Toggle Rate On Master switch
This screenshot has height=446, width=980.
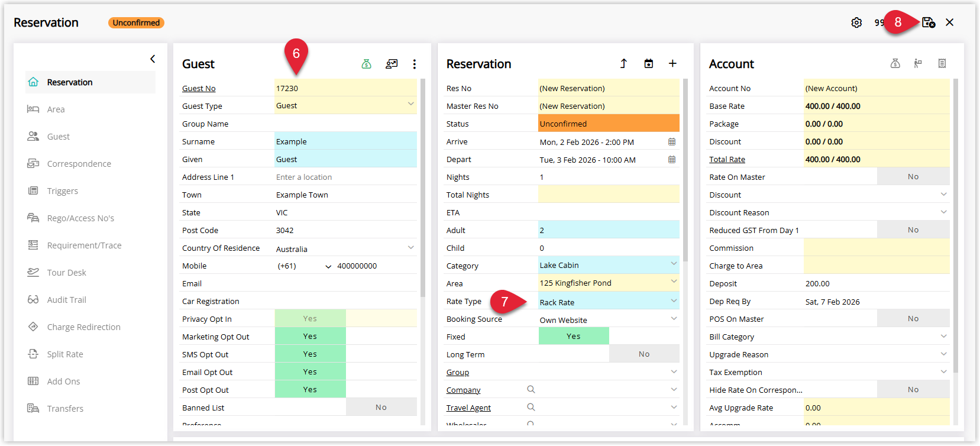[913, 176]
